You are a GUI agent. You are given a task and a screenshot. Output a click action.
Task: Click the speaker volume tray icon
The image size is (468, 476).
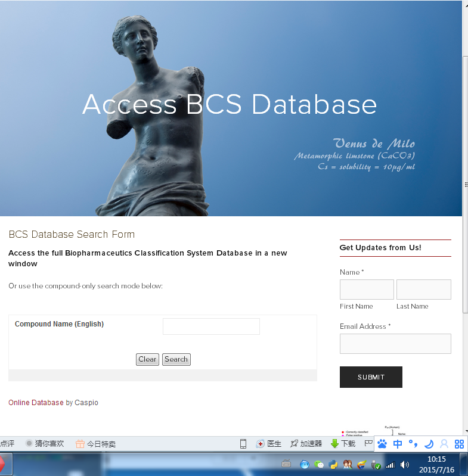405,465
